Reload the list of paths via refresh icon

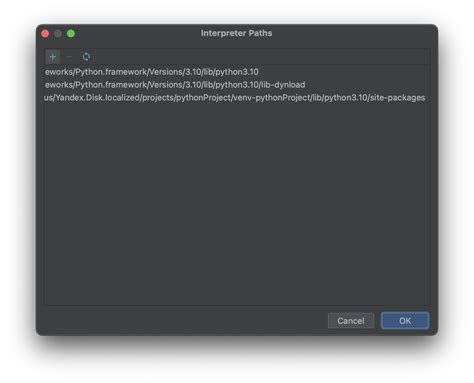(x=86, y=57)
